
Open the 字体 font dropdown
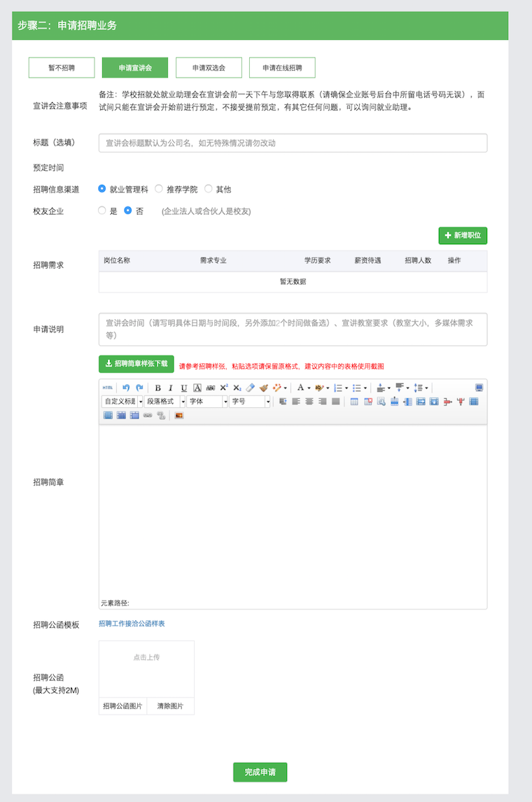(x=207, y=402)
